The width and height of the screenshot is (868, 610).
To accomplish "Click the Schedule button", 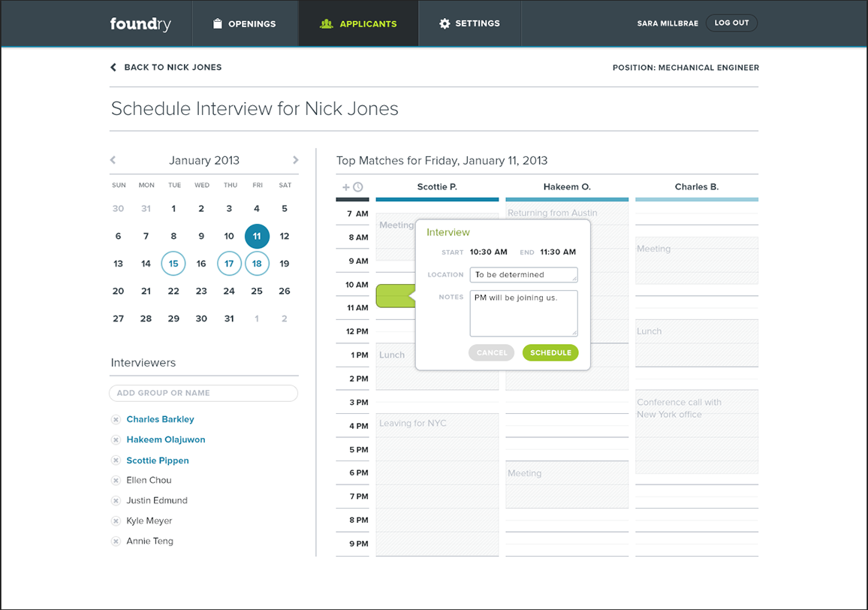I will tap(550, 352).
